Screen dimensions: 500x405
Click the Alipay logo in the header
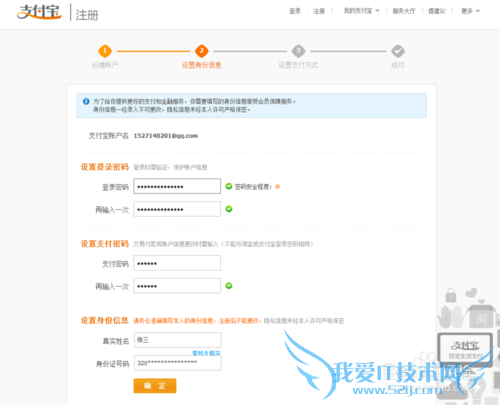(x=39, y=12)
